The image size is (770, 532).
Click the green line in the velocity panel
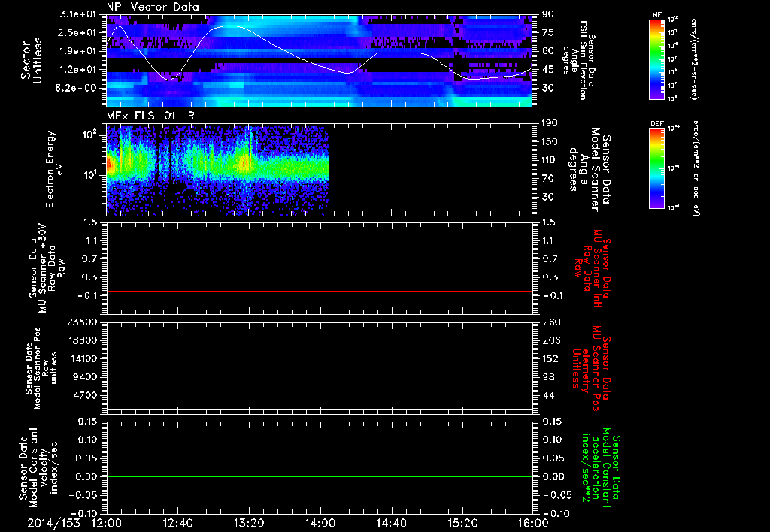pyautogui.click(x=319, y=476)
